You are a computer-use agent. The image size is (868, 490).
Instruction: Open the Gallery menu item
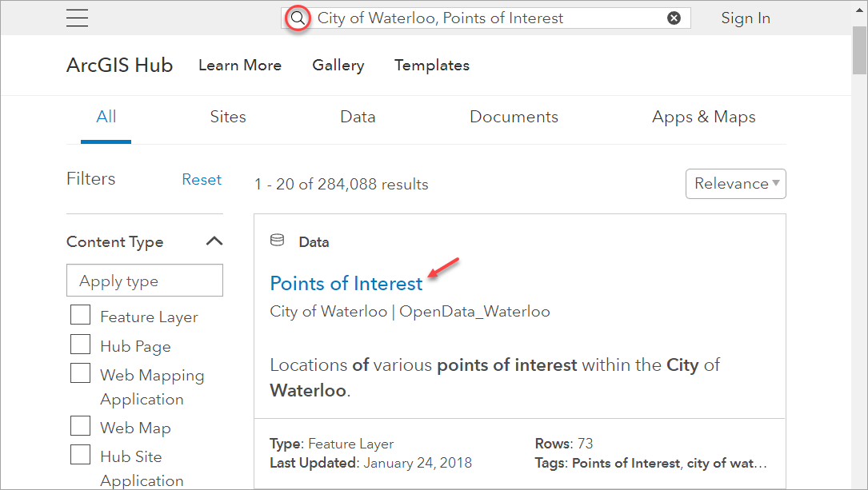(338, 66)
